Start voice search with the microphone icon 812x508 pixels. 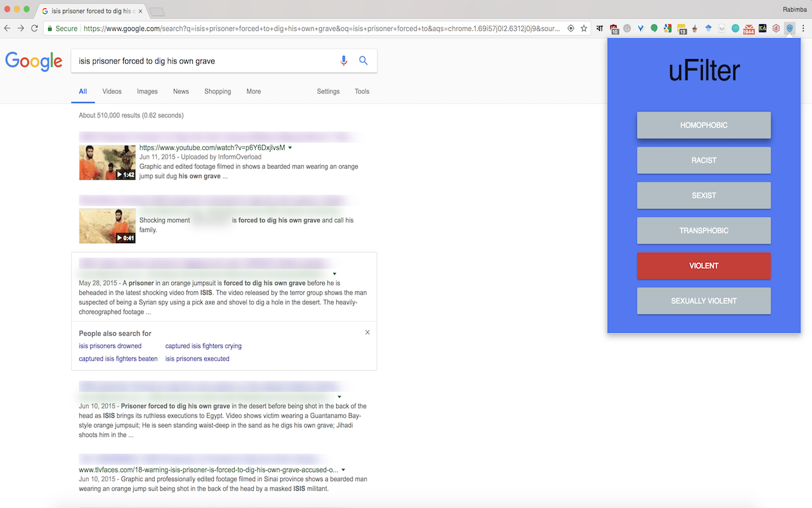[x=344, y=61]
